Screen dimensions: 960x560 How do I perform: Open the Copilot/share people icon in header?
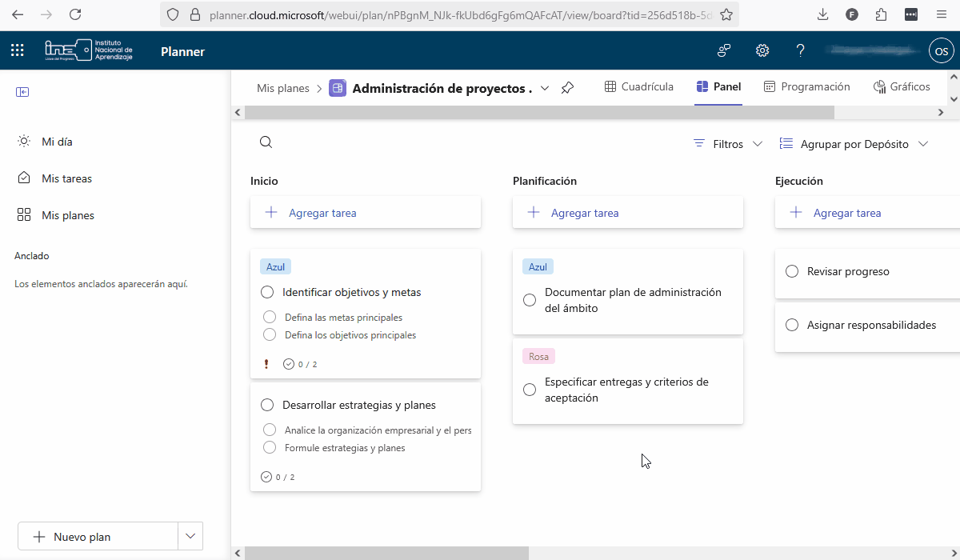[724, 51]
